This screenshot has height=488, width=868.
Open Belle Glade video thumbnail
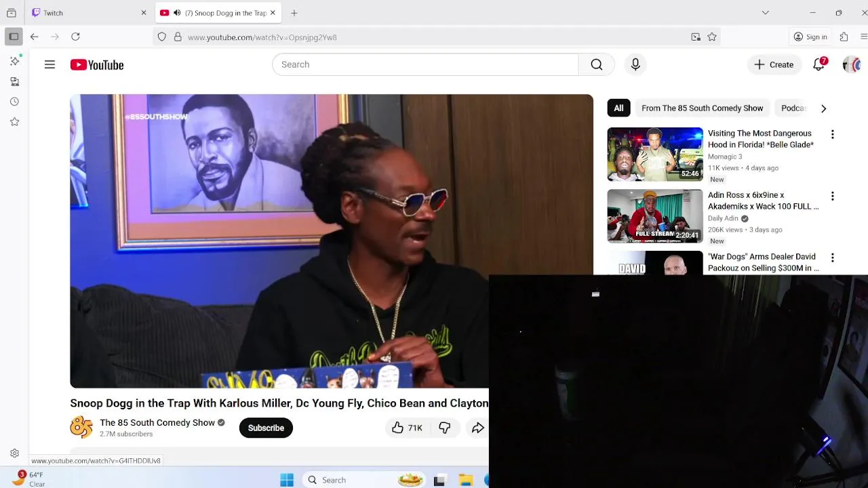655,155
